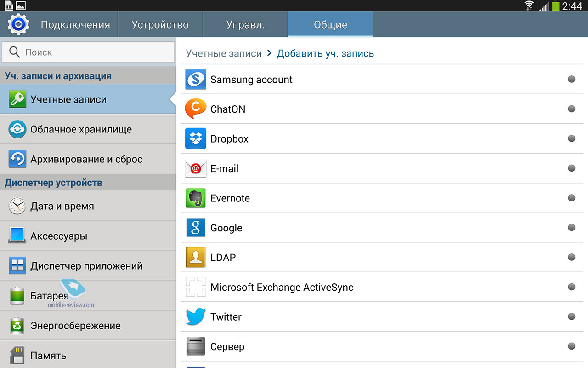The height and width of the screenshot is (368, 588).
Task: Select the Microsoft Exchange ActiveSync radio dot
Action: click(571, 287)
